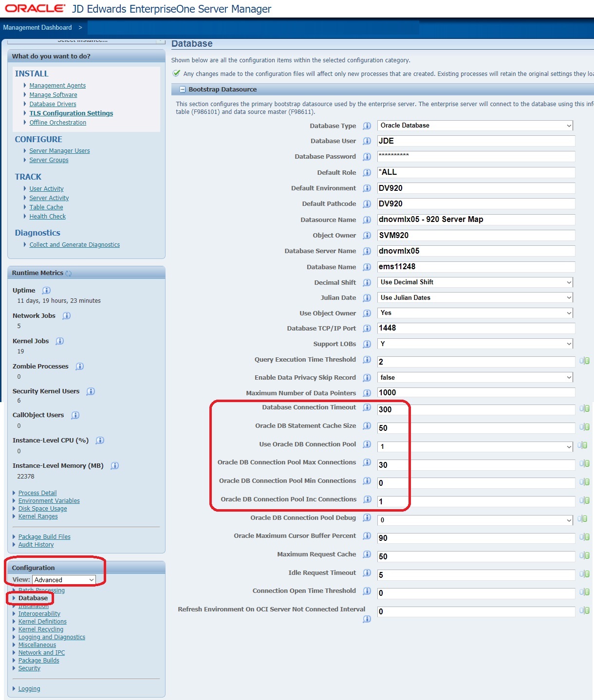Click the green icon right of Database Connection Timeout field
The width and height of the screenshot is (594, 700).
[584, 408]
